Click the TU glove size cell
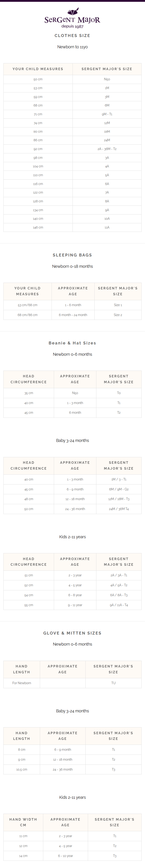This screenshot has width=145, height=868. pyautogui.click(x=113, y=683)
